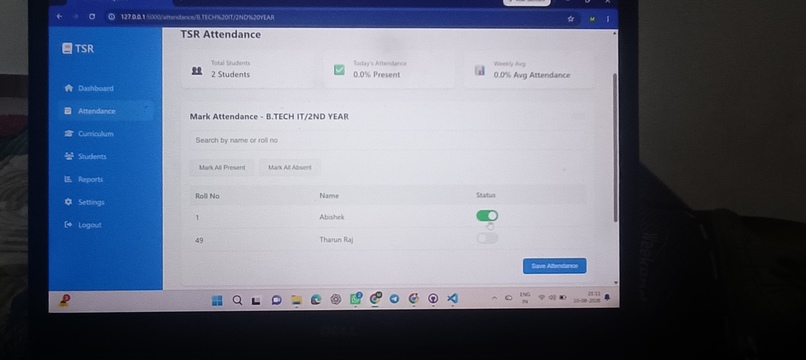Click roll number 49 cell
This screenshot has height=360, width=806.
pyautogui.click(x=199, y=240)
